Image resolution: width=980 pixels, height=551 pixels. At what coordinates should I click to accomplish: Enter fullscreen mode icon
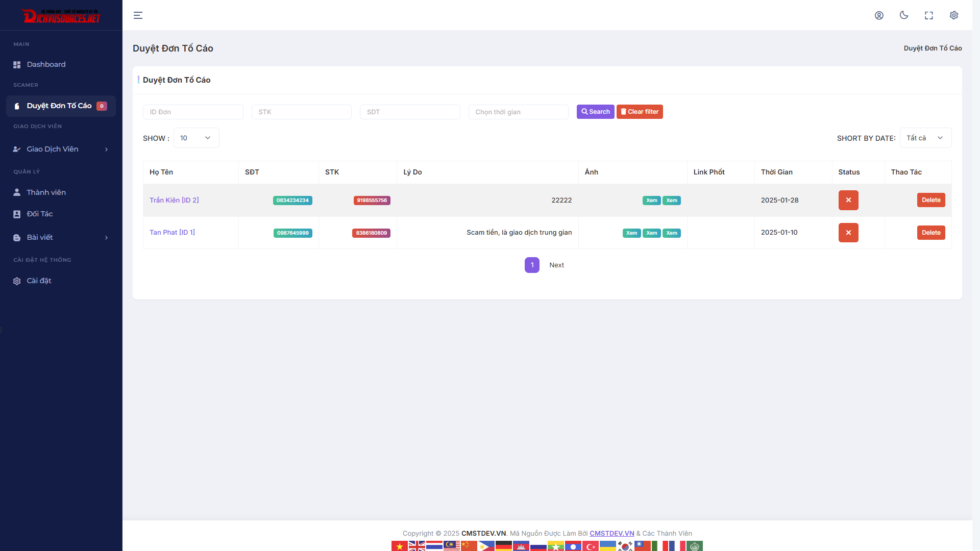pos(929,15)
